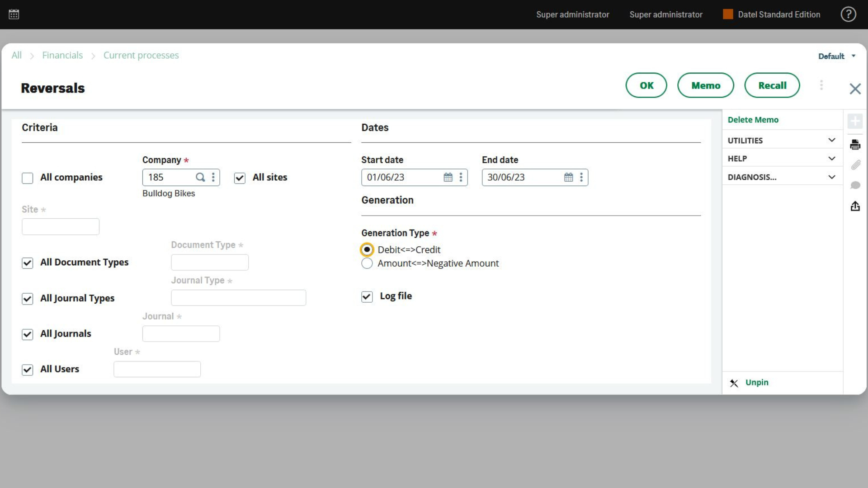This screenshot has height=488, width=868.
Task: Click the calendar grid icon top left
Action: (14, 14)
